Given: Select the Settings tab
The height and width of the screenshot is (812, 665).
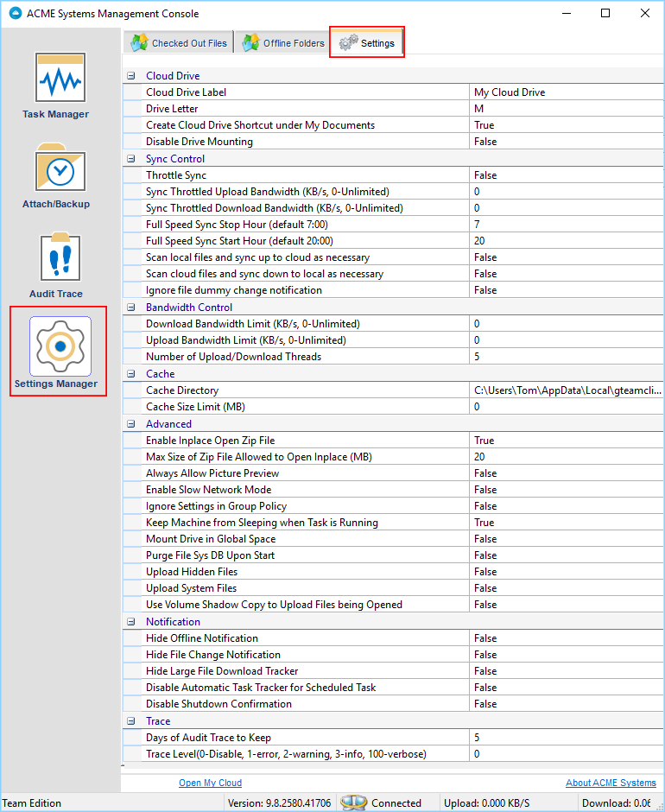Looking at the screenshot, I should (x=367, y=43).
